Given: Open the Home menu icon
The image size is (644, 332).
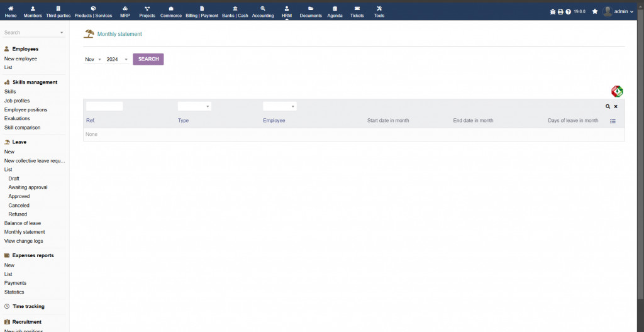Looking at the screenshot, I should click(11, 8).
